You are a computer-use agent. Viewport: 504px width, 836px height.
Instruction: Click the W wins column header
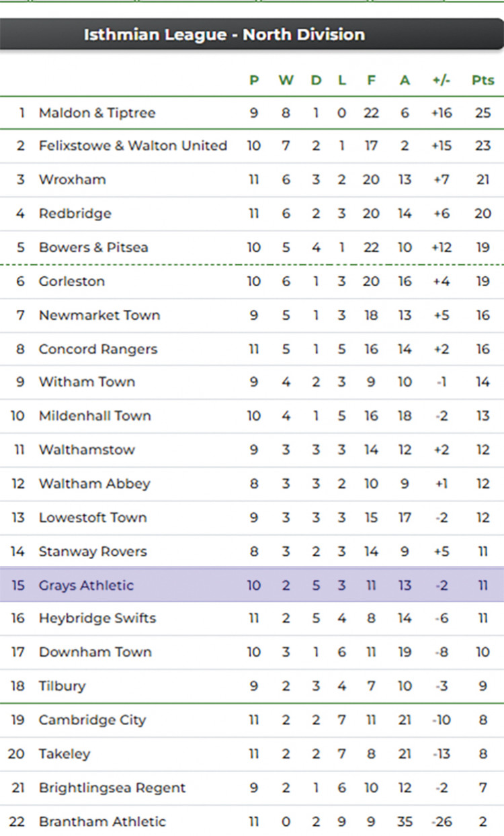[286, 81]
